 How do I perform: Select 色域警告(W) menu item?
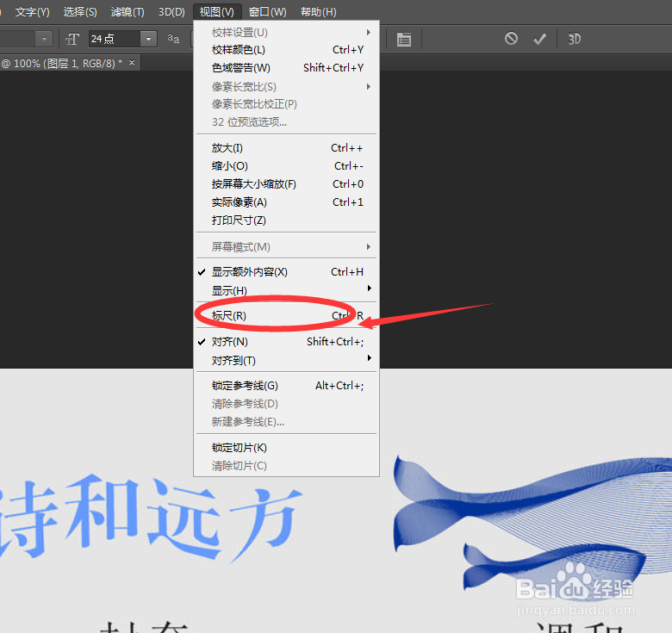click(286, 68)
